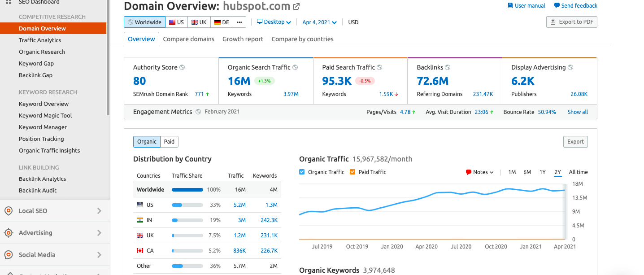Click the Local SEO pin icon
The image size is (644, 275).
point(8,211)
